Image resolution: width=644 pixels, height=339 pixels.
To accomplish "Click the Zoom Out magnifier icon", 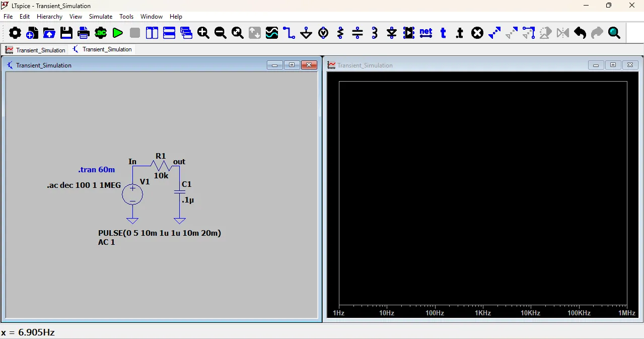I will click(x=221, y=33).
